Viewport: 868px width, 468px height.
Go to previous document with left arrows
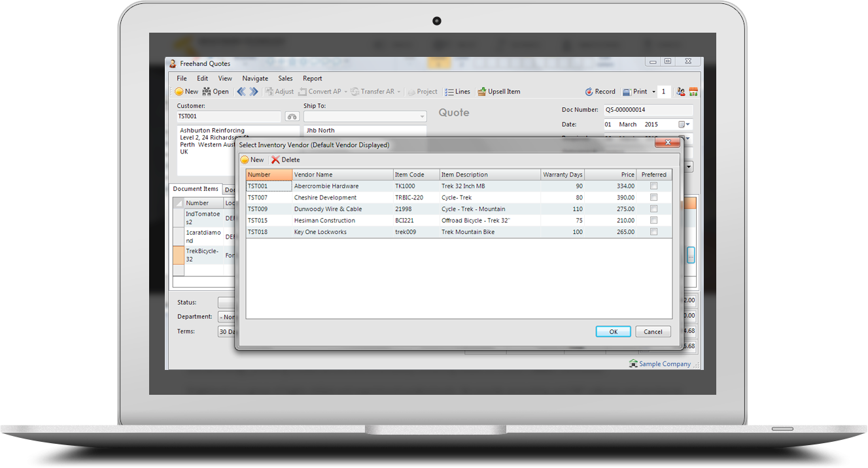pyautogui.click(x=241, y=92)
